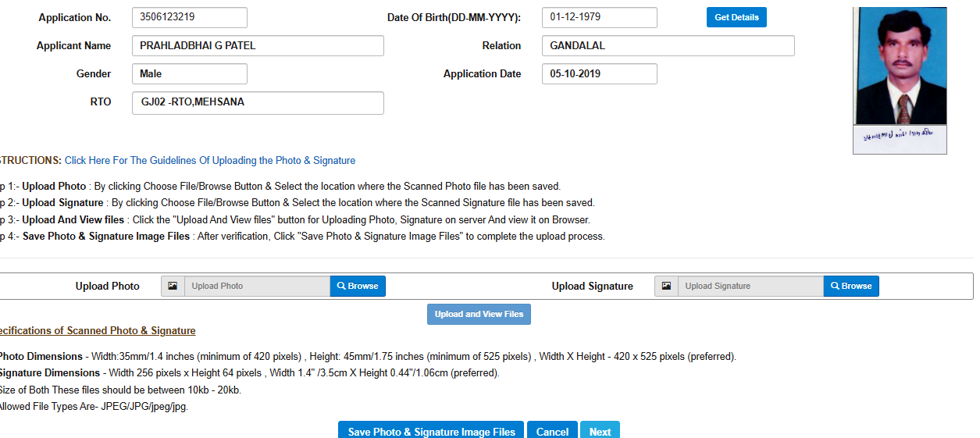Image resolution: width=980 pixels, height=438 pixels.
Task: Click the Upload Signature file path box
Action: coord(750,286)
